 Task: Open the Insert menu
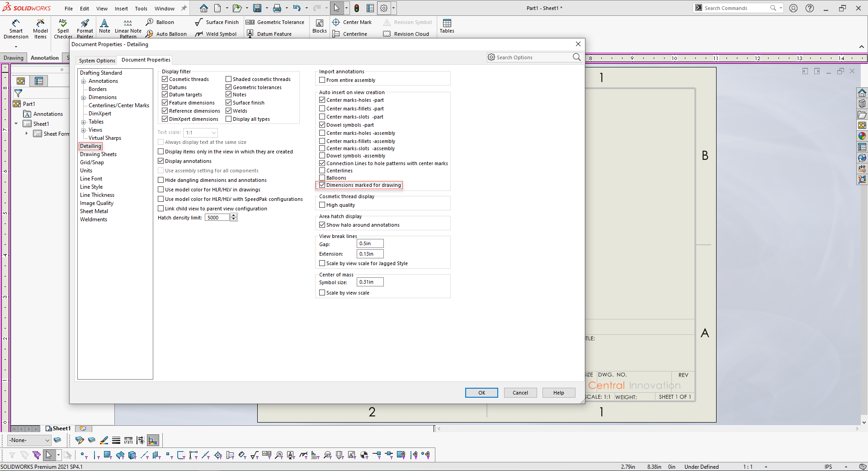pos(121,9)
